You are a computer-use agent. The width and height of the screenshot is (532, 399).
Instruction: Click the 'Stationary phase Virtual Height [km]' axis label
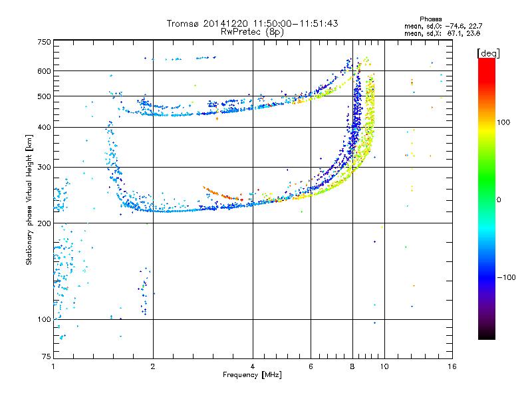click(x=29, y=200)
